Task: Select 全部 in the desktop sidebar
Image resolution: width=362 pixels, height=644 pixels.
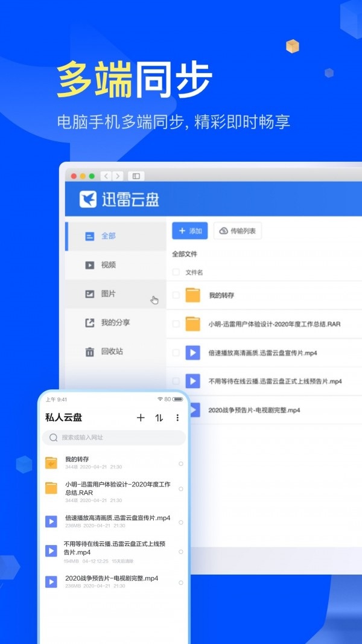Action: pyautogui.click(x=116, y=236)
